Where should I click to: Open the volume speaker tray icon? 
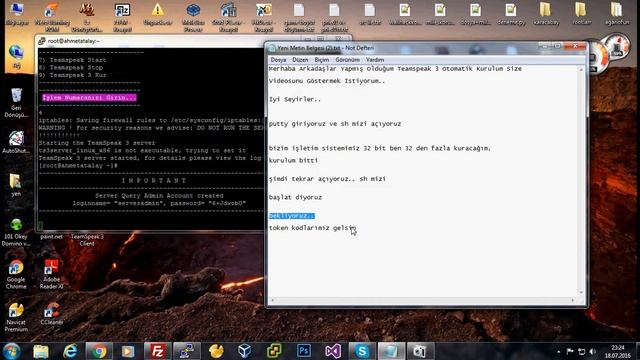[x=593, y=351]
